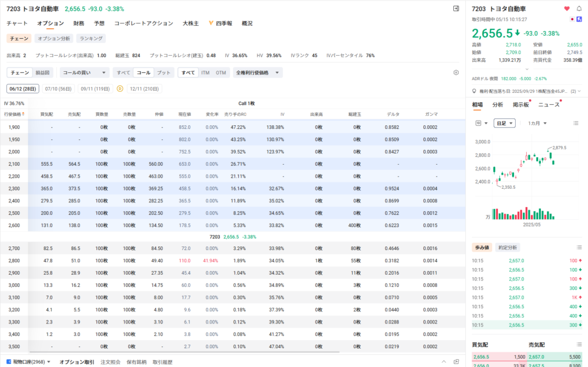
Task: Open price alert bell icon
Action: click(x=579, y=9)
